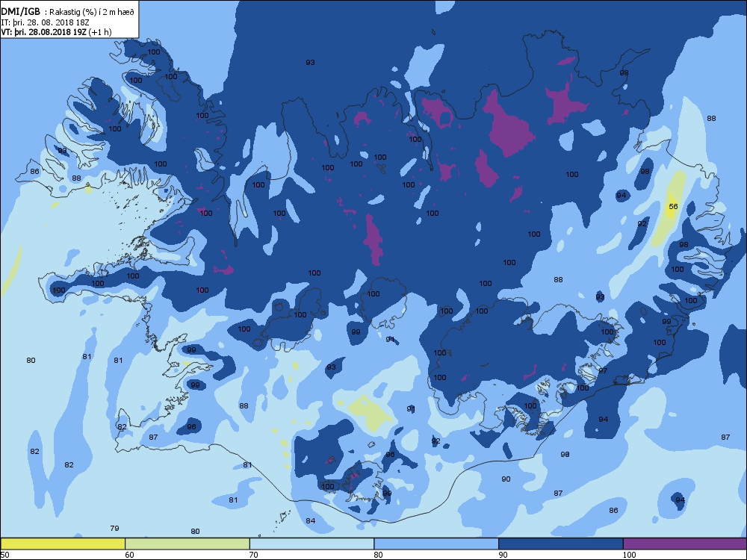Click the 97 humidity value on the map
Viewport: 747px width, 560px height.
coord(603,370)
